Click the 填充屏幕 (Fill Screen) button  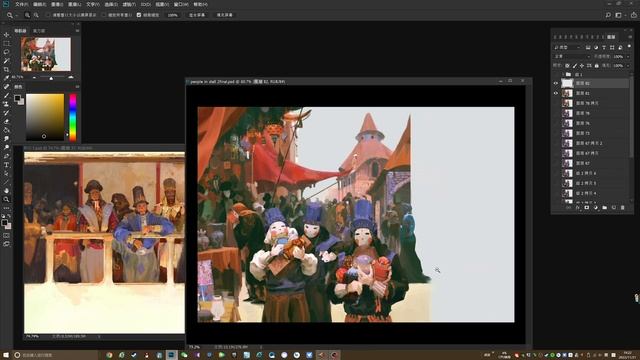[x=224, y=15]
